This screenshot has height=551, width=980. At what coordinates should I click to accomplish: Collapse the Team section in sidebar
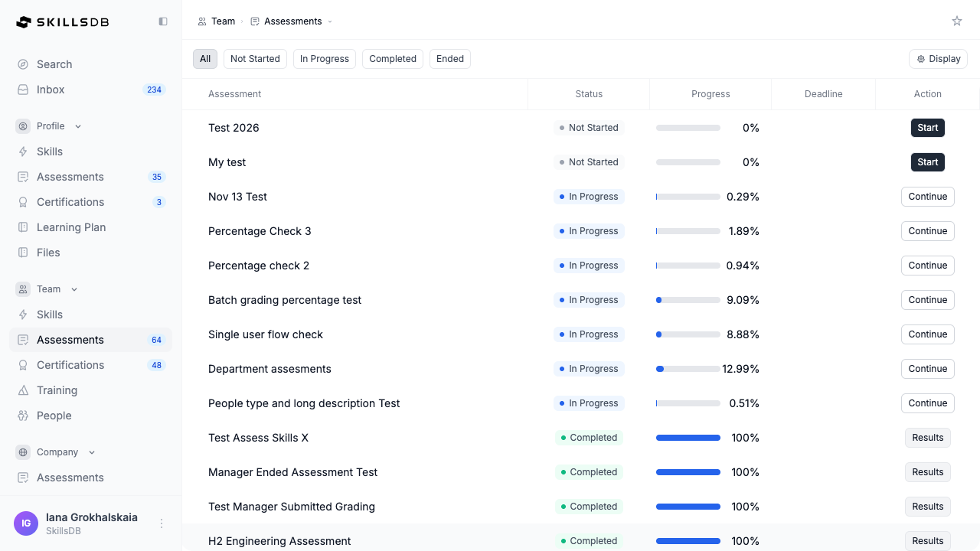click(x=74, y=289)
